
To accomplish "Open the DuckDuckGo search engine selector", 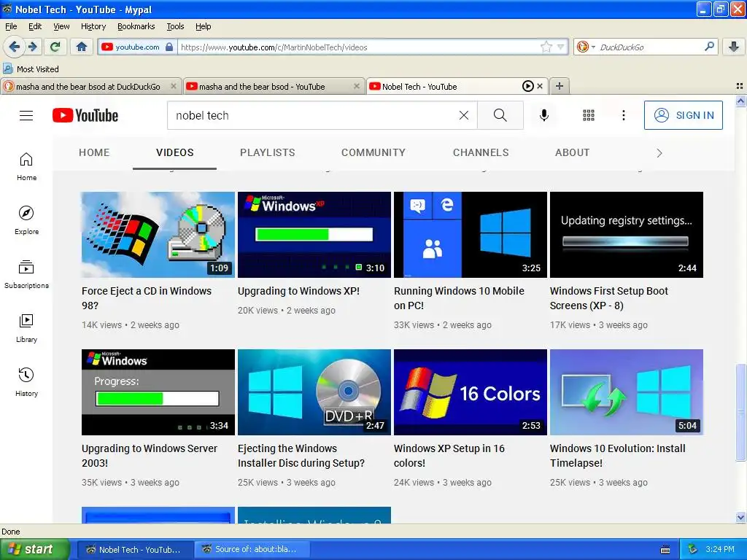I will pos(586,47).
